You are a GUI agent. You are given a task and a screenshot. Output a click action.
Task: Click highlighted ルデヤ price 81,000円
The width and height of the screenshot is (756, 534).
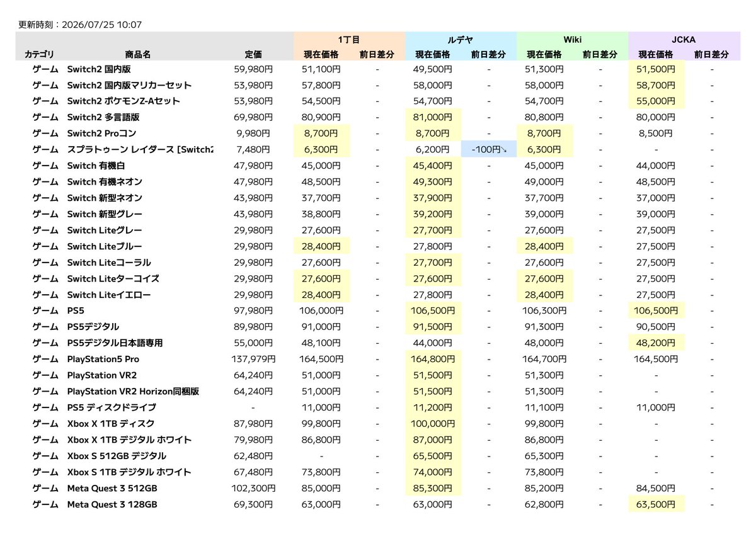(x=433, y=117)
